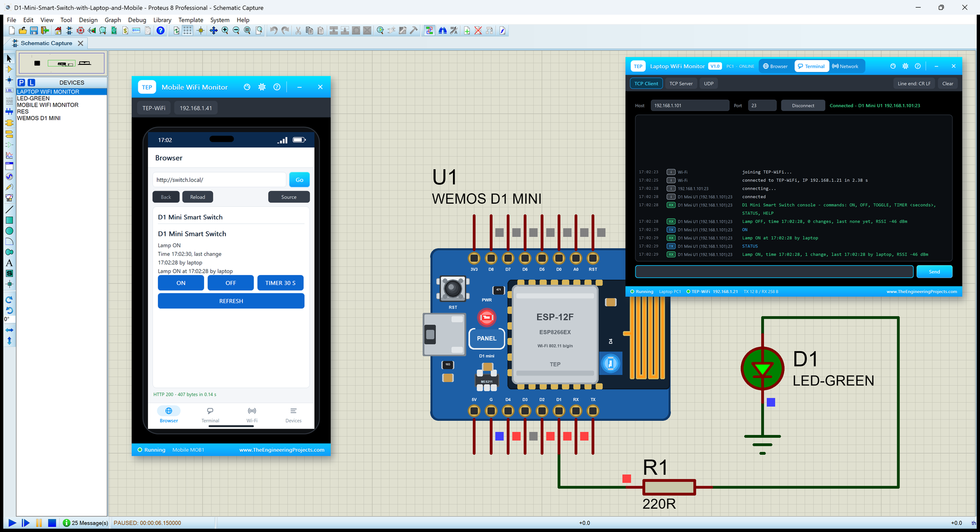Screen dimensions: 980x532
Task: Click the horizontal mirror icon
Action: click(9, 330)
